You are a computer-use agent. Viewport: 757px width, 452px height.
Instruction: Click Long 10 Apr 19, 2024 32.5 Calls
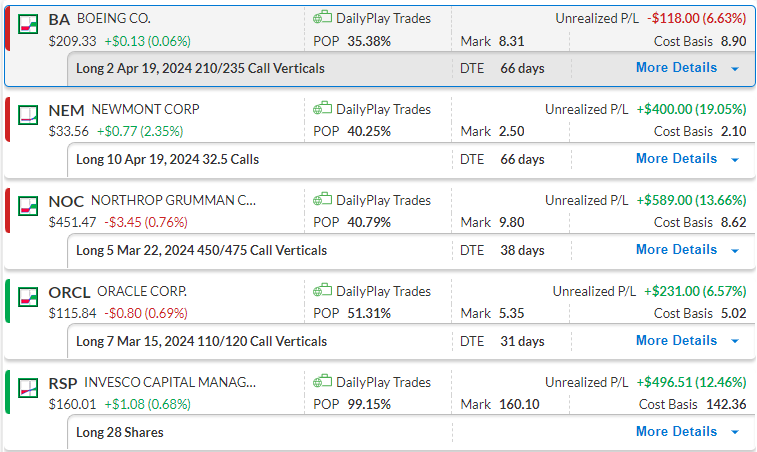click(168, 159)
